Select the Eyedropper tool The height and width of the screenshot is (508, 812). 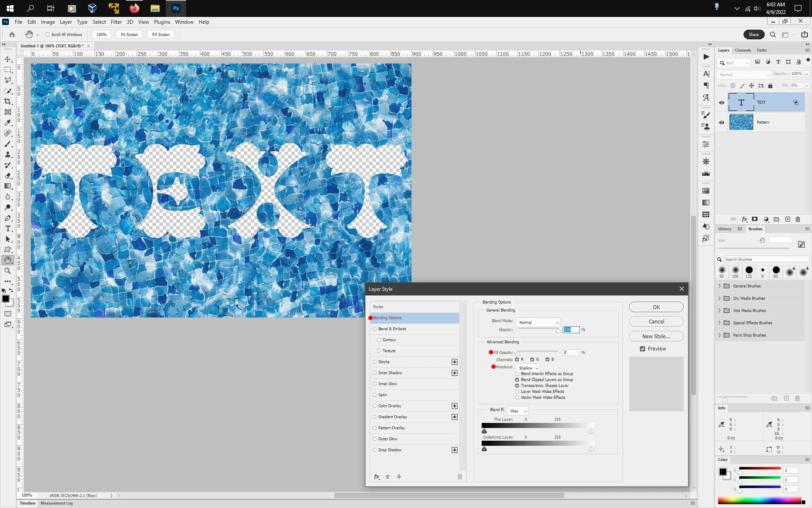coord(8,123)
